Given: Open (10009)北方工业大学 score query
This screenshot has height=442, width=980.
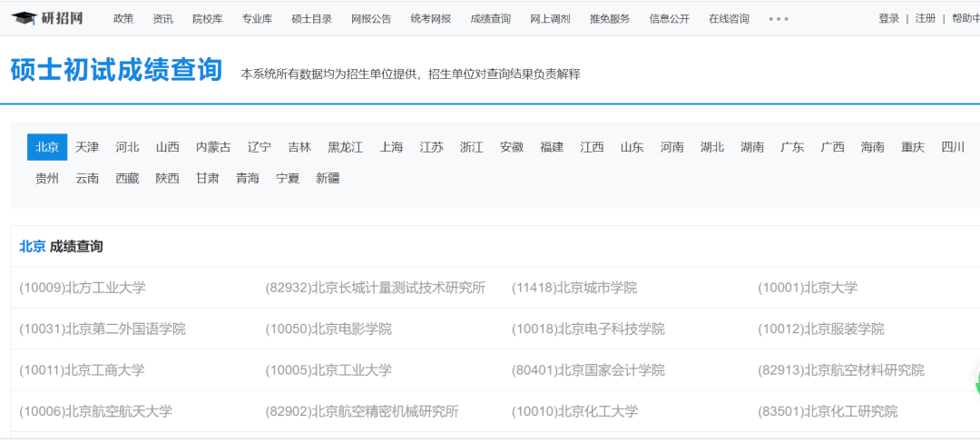Looking at the screenshot, I should coord(83,288).
